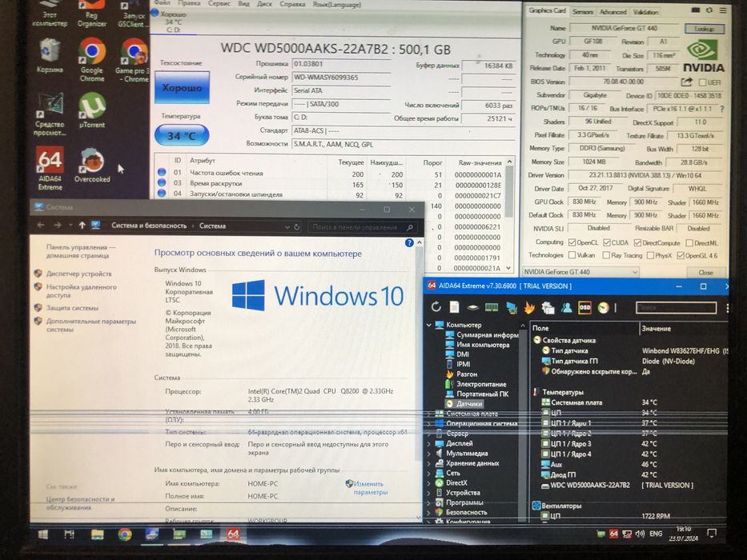Expand the Сеть tree node

(x=429, y=473)
